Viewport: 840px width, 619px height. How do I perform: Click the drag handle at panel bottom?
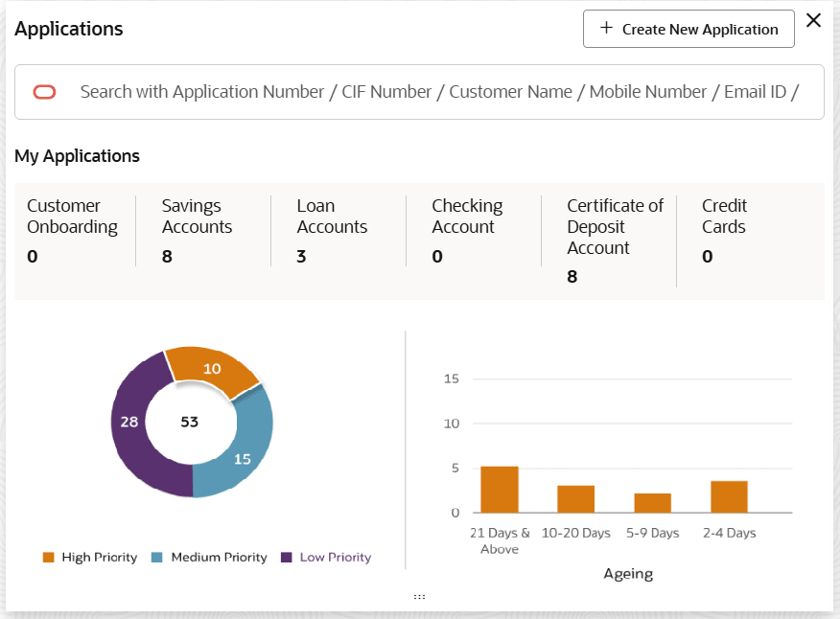pyautogui.click(x=419, y=596)
